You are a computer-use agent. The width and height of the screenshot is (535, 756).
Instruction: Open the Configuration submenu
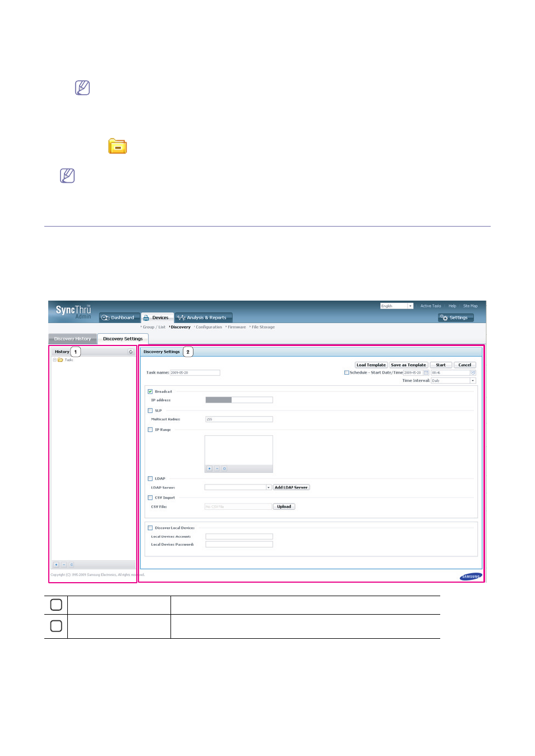[209, 327]
